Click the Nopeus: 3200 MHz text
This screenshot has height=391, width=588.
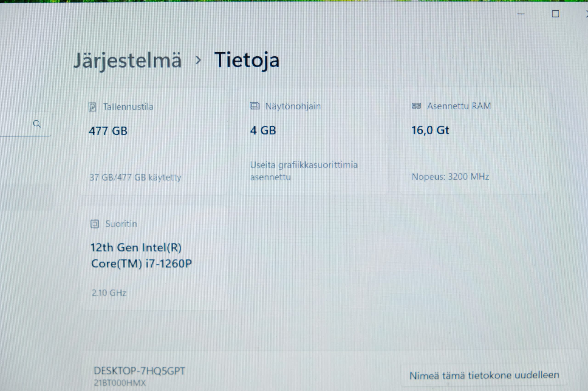pos(450,177)
